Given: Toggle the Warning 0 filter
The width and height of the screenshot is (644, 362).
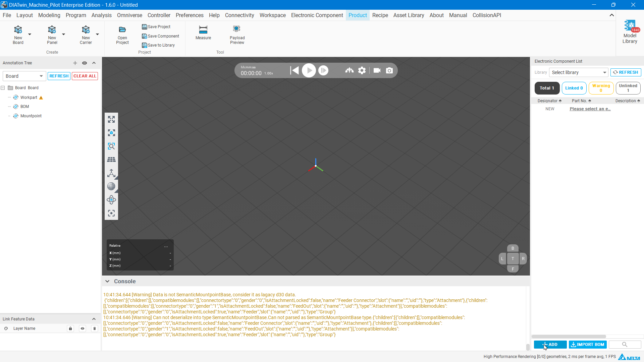Looking at the screenshot, I should [x=601, y=88].
